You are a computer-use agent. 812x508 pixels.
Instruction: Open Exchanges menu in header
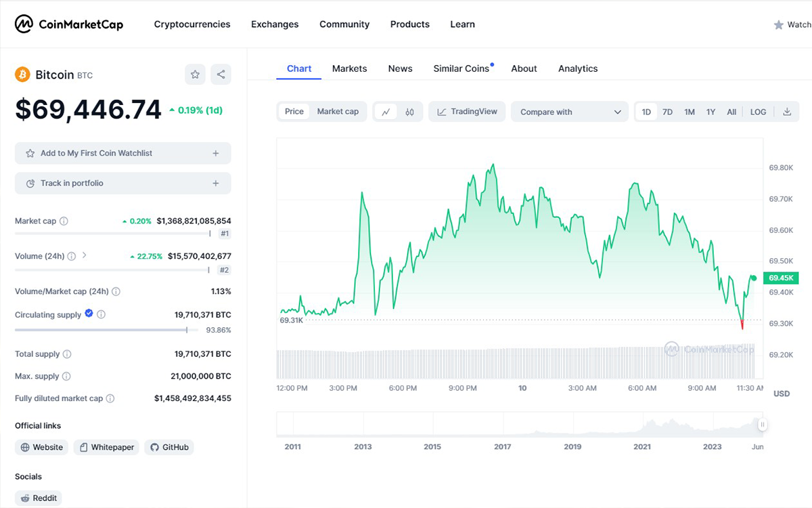tap(275, 24)
